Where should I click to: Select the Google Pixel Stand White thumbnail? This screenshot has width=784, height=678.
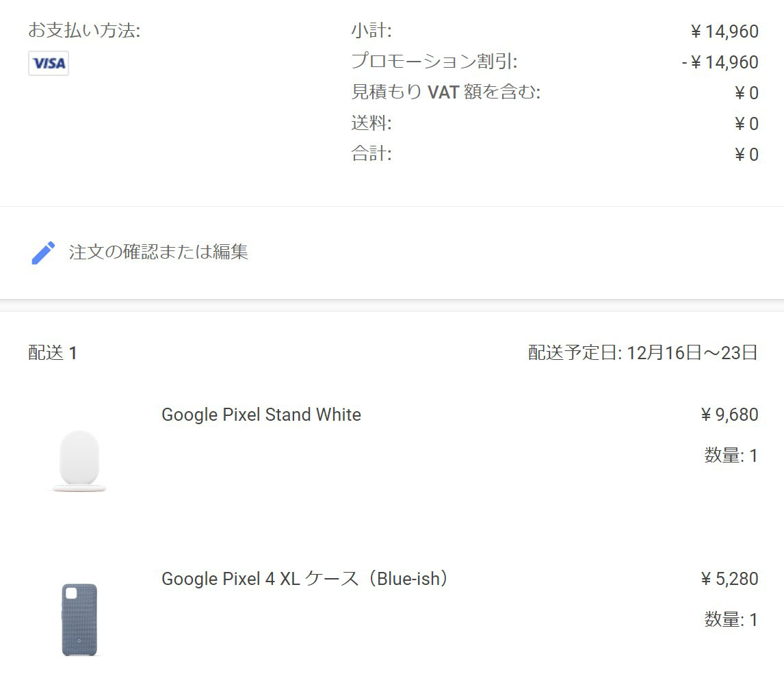tap(79, 461)
